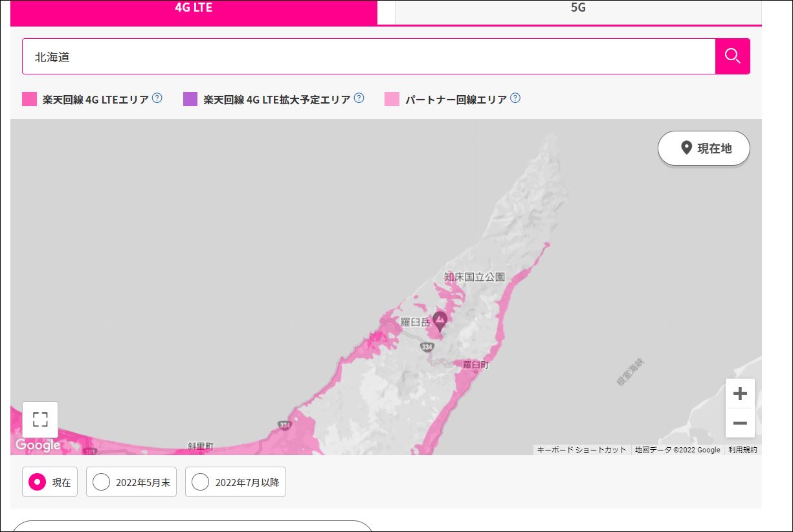Click the Google logo on map
This screenshot has height=532, width=793.
(x=38, y=445)
